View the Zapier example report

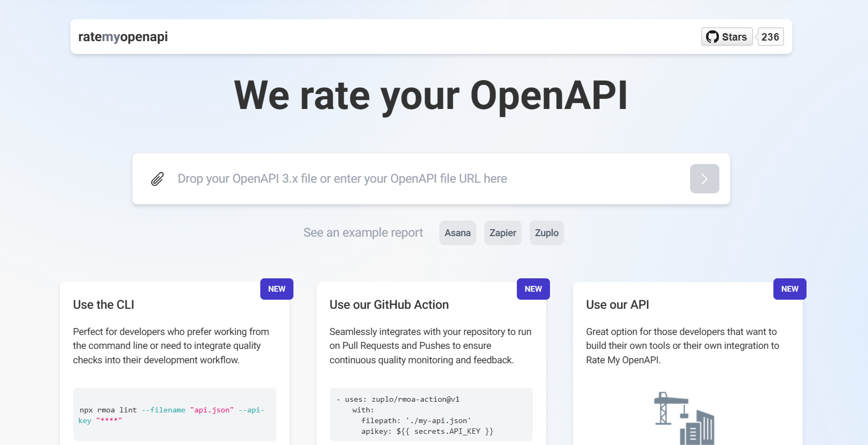[502, 233]
